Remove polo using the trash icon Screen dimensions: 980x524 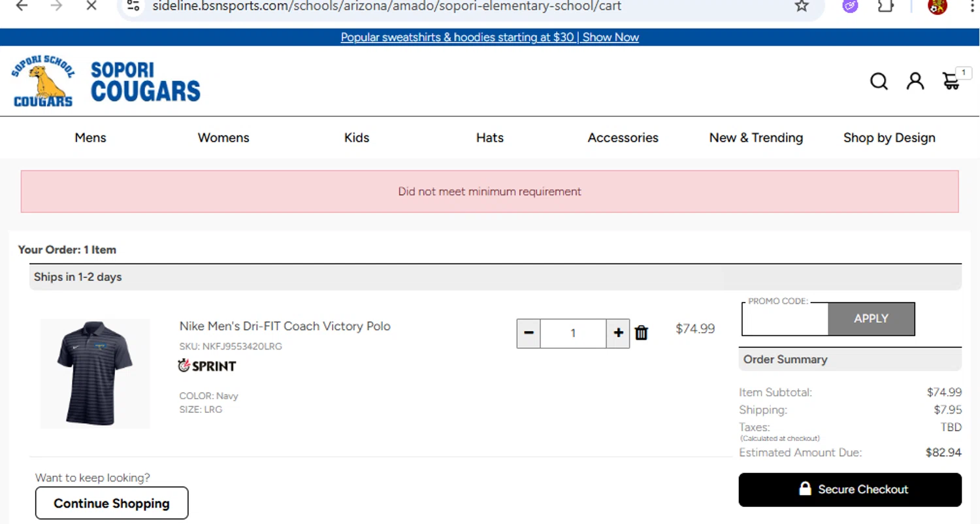pos(642,333)
